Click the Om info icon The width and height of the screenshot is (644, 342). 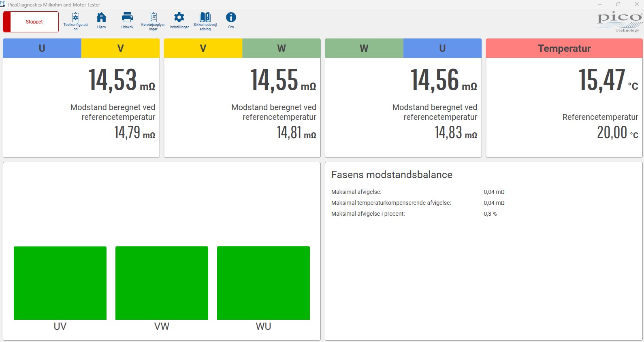231,18
